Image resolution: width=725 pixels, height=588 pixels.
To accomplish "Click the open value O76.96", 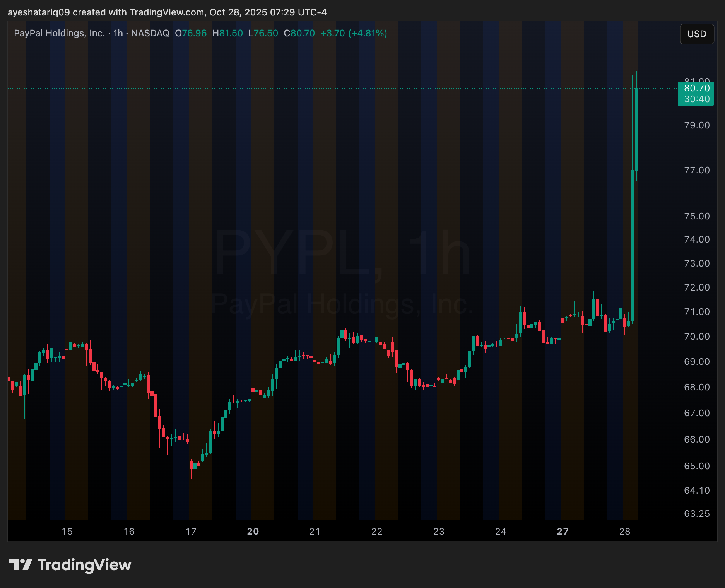I will click(191, 33).
